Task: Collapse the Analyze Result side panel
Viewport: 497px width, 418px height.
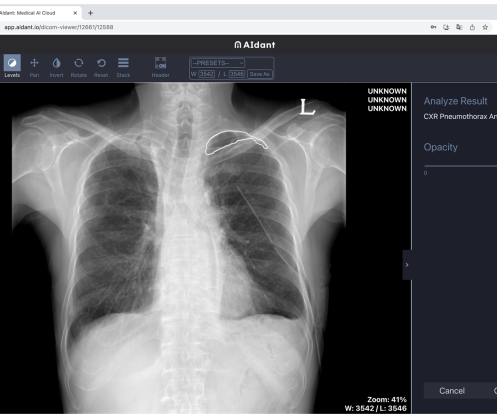Action: 407,265
